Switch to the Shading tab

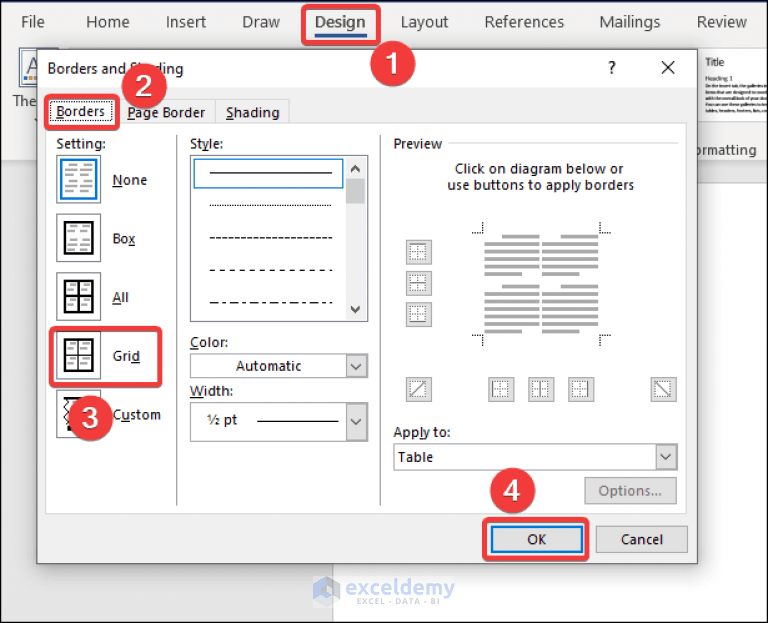pyautogui.click(x=253, y=113)
